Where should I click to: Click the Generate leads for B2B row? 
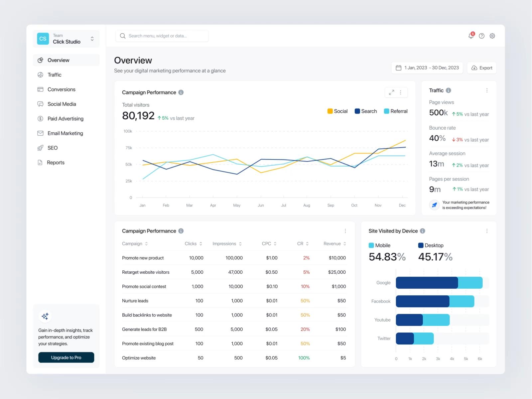tap(234, 330)
